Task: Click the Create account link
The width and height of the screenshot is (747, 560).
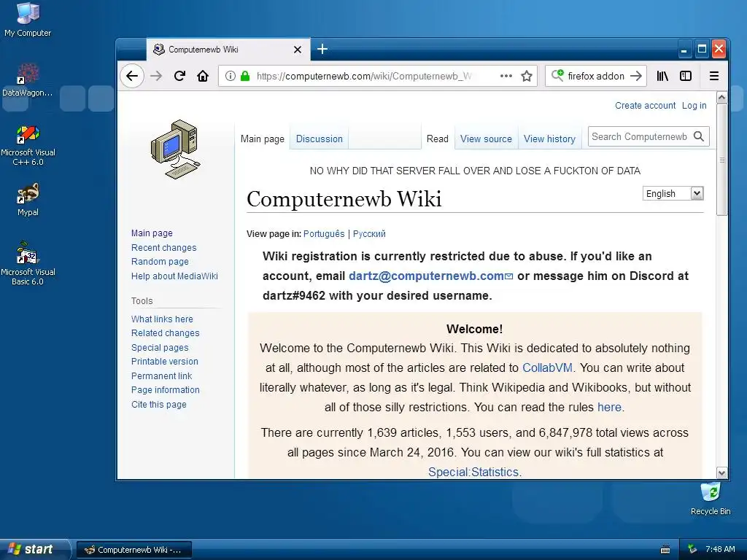Action: pyautogui.click(x=645, y=105)
